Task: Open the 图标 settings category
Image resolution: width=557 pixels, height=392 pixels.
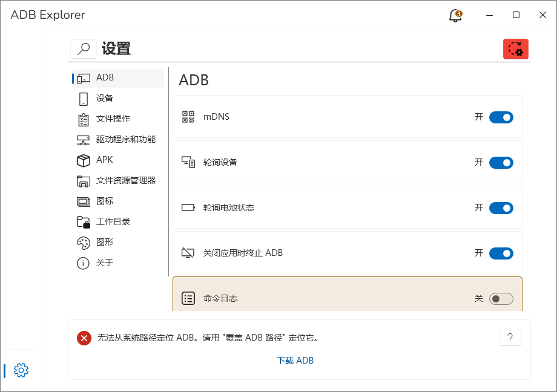Action: coord(118,201)
